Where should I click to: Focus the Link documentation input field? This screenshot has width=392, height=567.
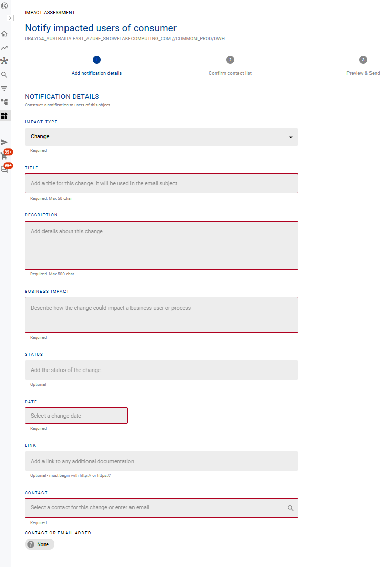161,461
